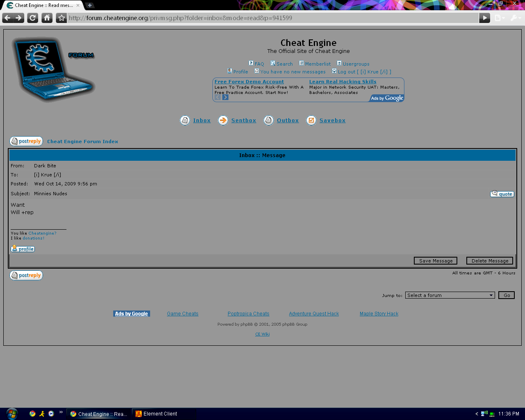Click the Go arrow beside the address bar
The image size is (525, 420).
(x=484, y=18)
